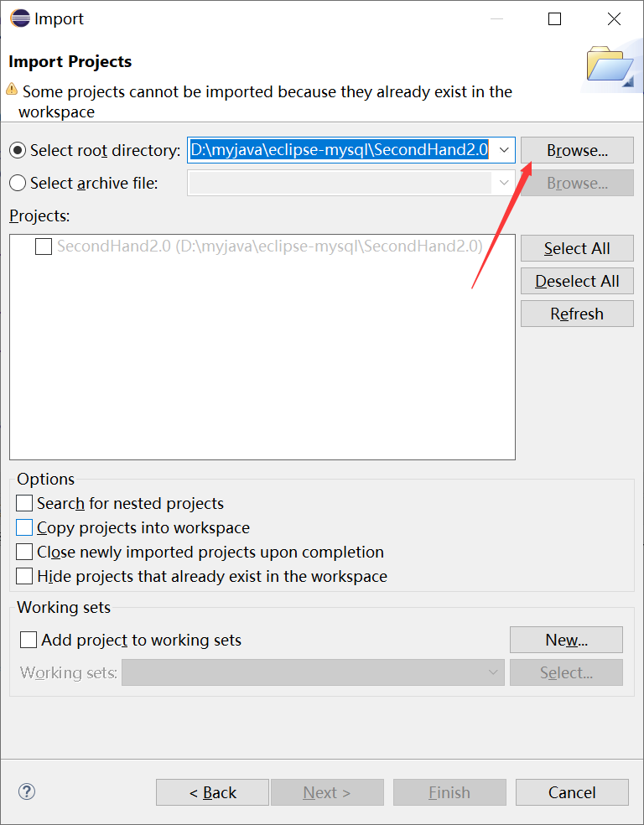Click the Select All button
This screenshot has width=644, height=825.
click(x=577, y=248)
